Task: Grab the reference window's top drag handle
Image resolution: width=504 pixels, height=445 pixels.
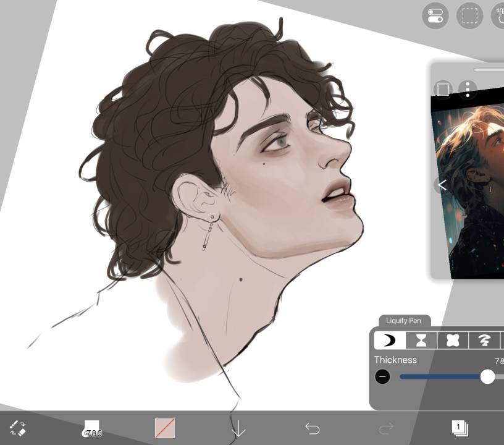Action: pos(489,70)
